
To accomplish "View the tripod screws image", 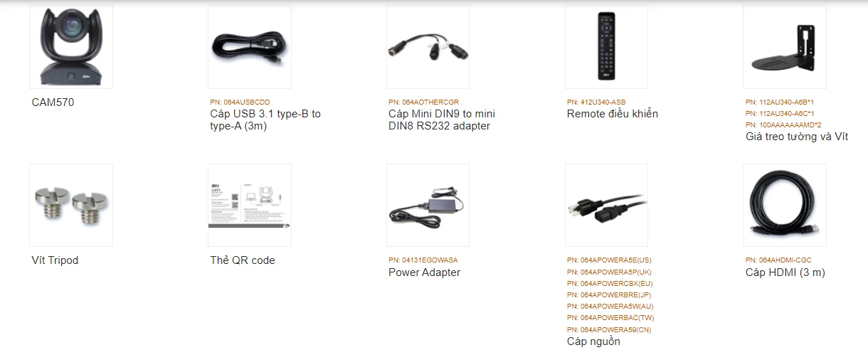I will click(71, 206).
